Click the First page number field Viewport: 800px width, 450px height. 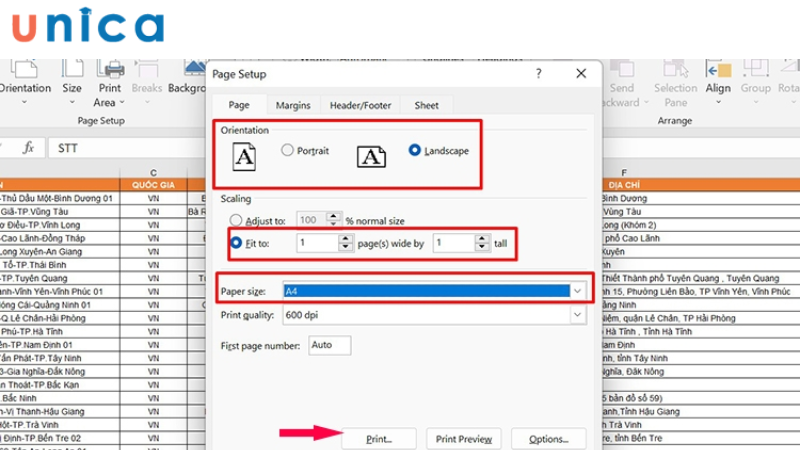point(330,345)
